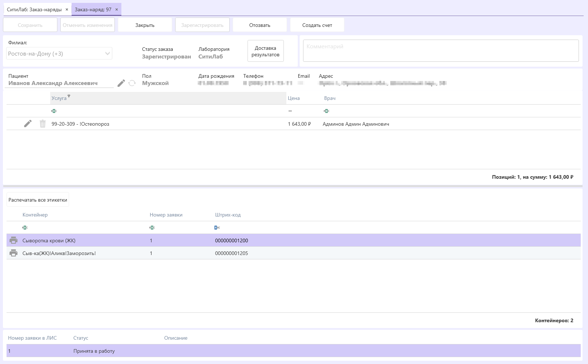
Task: Click the Контейнер filter row operator icon
Action: coord(25,227)
